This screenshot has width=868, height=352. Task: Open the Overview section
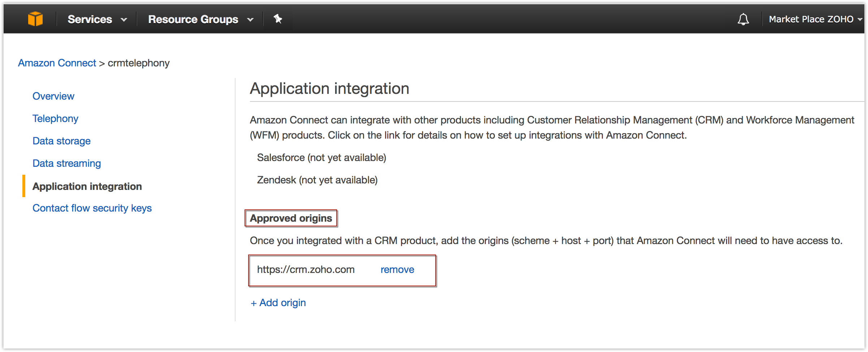53,96
